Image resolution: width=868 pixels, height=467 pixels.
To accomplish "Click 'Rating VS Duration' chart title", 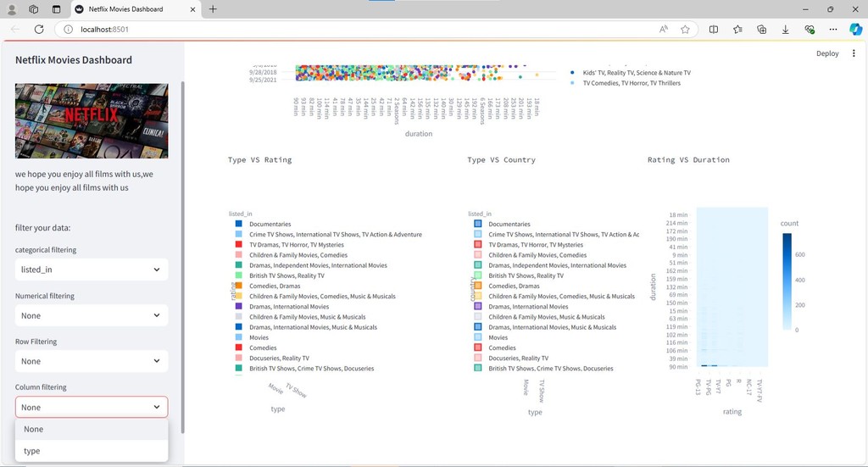I will coord(688,160).
